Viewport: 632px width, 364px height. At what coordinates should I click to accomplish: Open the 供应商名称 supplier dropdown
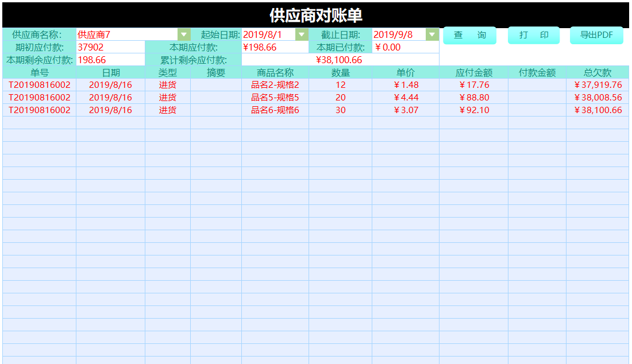(183, 34)
